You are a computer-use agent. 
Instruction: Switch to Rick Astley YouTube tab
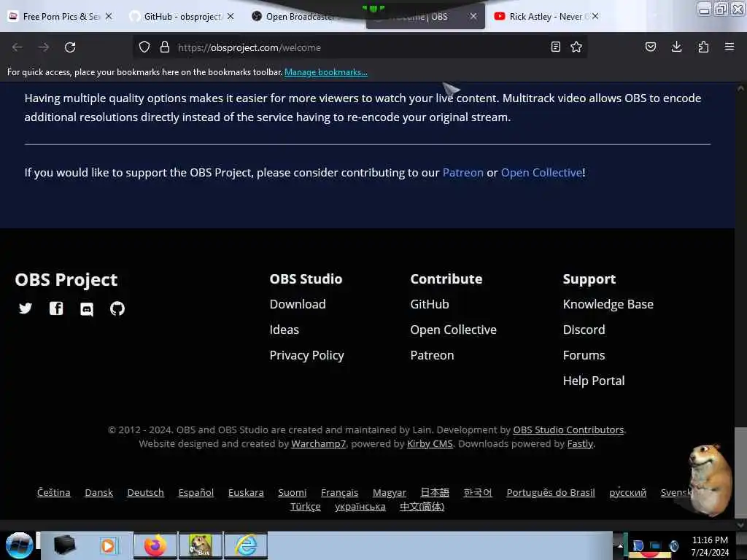547,17
